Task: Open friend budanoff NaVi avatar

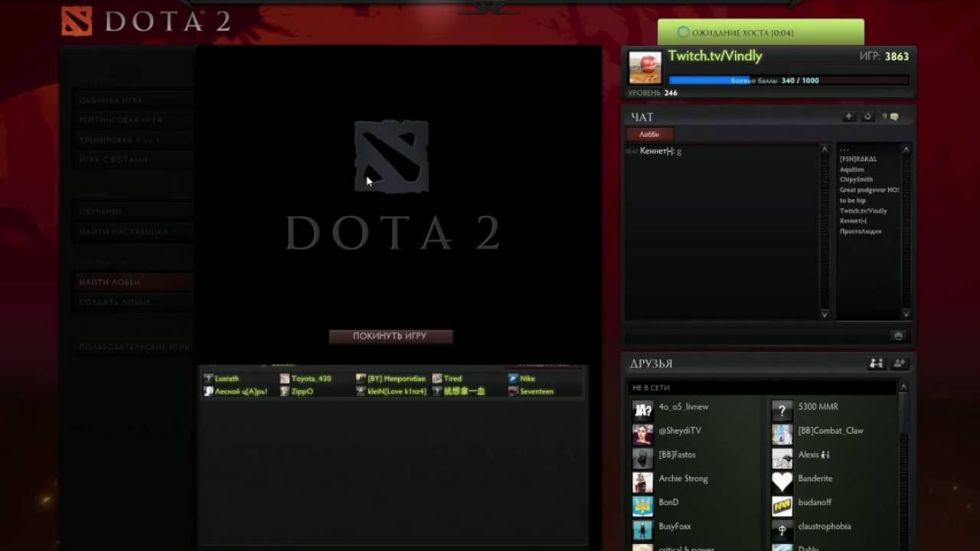Action: (x=782, y=506)
